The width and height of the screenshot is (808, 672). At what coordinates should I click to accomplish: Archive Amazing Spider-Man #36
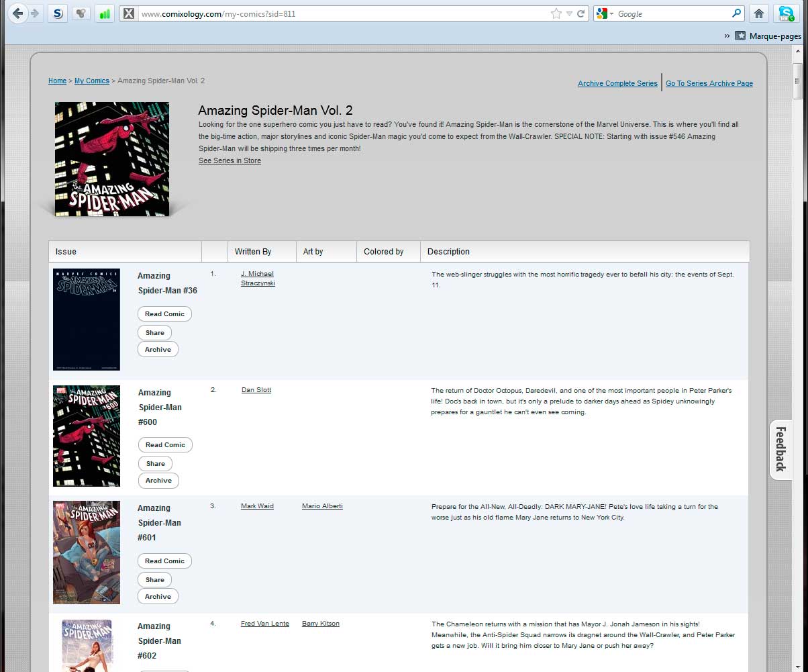point(158,350)
